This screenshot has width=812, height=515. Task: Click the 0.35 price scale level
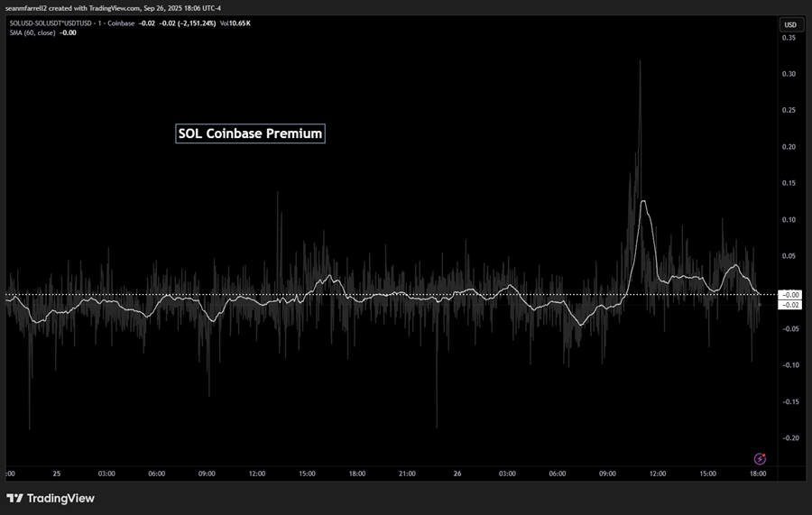pyautogui.click(x=789, y=38)
